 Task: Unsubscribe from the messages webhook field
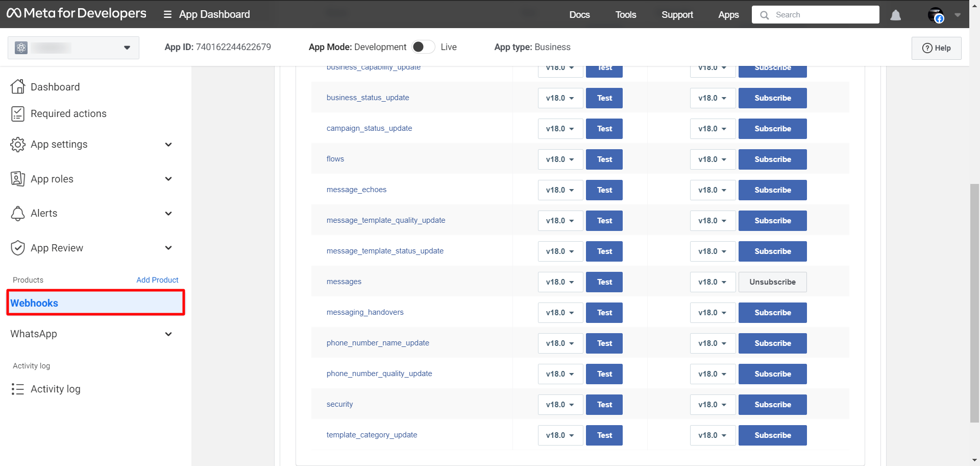[x=772, y=282]
